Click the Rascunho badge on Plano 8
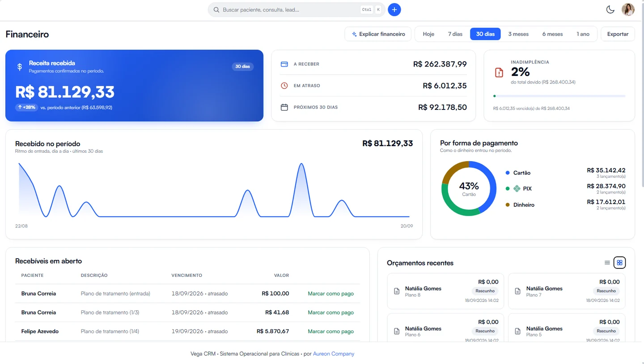644x364 pixels. coord(485,291)
